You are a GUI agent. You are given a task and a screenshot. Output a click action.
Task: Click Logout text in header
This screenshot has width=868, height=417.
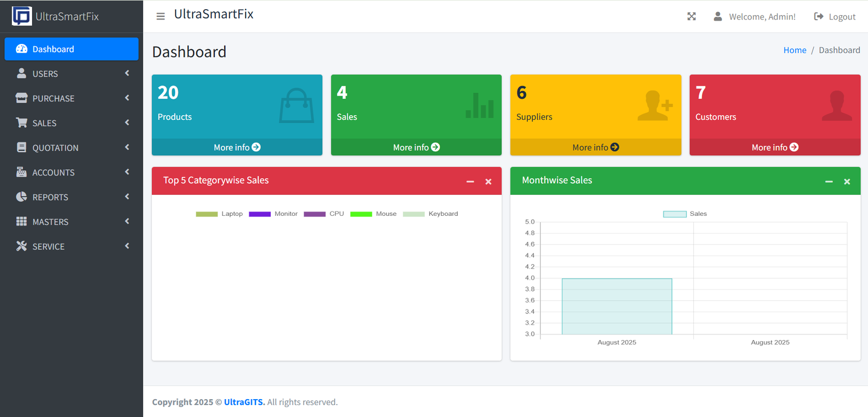(x=842, y=17)
